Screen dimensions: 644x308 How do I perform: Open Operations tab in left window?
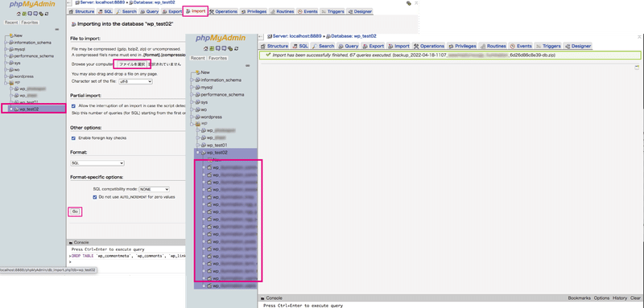(x=224, y=11)
